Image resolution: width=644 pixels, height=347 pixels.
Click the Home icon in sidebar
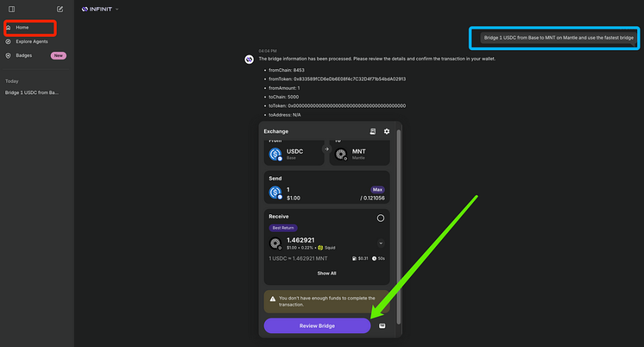(8, 27)
